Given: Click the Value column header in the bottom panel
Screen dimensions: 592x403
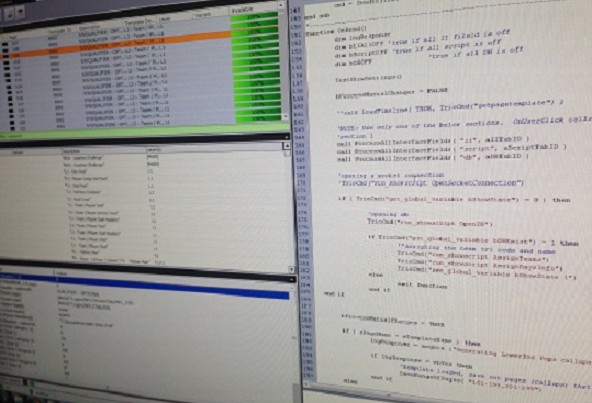Looking at the screenshot, I should tap(62, 273).
